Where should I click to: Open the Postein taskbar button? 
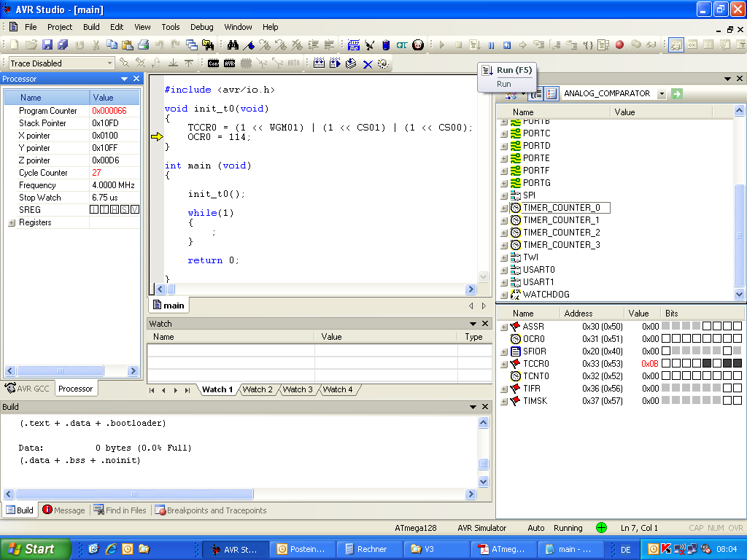click(302, 549)
